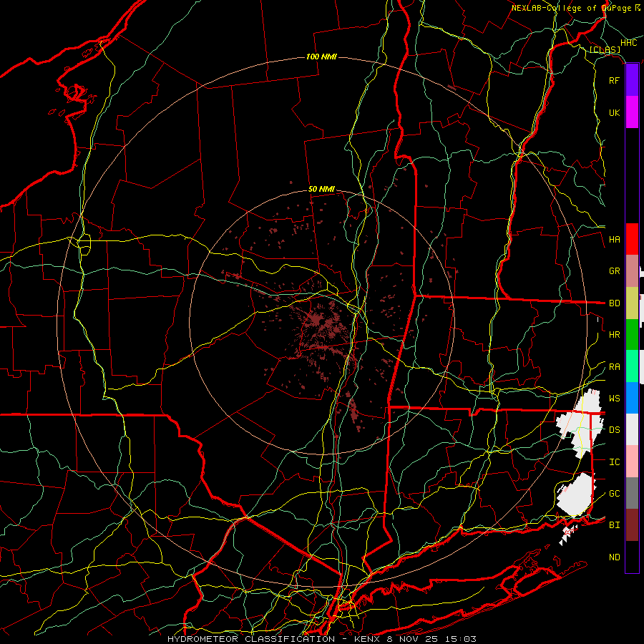Click the HA legend label text

(x=614, y=240)
